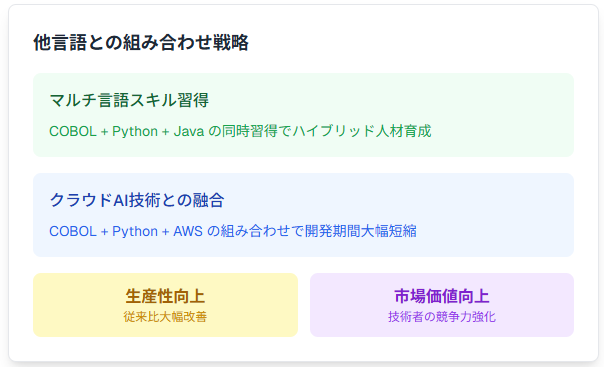604x367 pixels.
Task: Click the 開発期間大幅短縮 text in blue
Action: tap(361, 231)
